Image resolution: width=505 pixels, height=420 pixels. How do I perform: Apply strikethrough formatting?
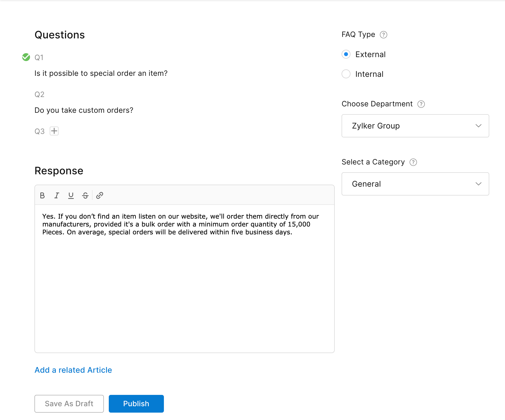(85, 195)
